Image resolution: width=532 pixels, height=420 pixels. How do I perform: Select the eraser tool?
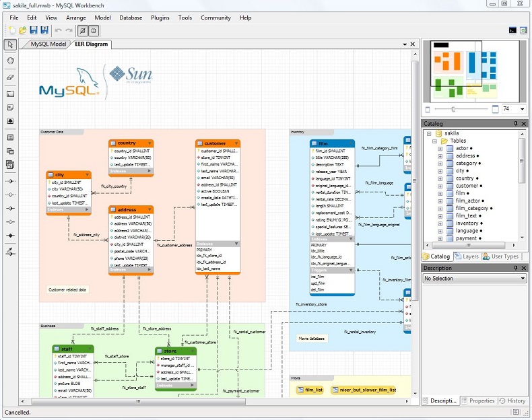(11, 77)
